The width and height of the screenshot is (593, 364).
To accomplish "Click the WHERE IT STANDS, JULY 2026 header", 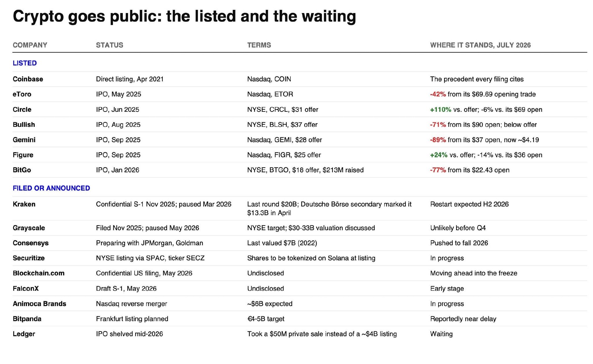I will (x=480, y=45).
